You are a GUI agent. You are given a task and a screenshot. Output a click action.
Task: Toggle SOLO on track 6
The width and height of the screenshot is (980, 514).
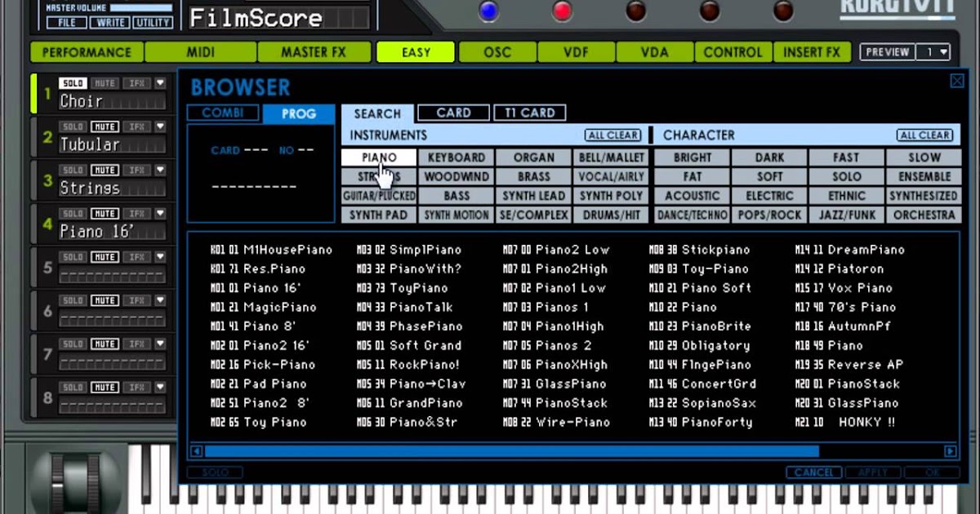(73, 300)
